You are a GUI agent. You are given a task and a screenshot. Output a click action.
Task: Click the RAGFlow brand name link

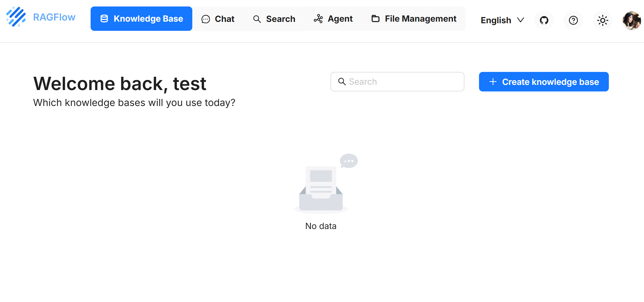(x=54, y=17)
